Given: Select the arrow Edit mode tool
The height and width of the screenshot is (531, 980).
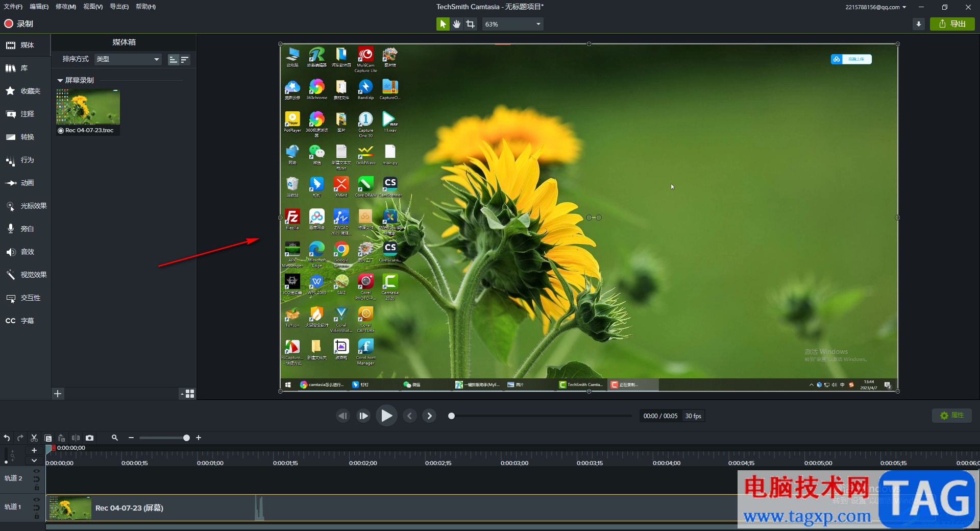Looking at the screenshot, I should pyautogui.click(x=443, y=24).
